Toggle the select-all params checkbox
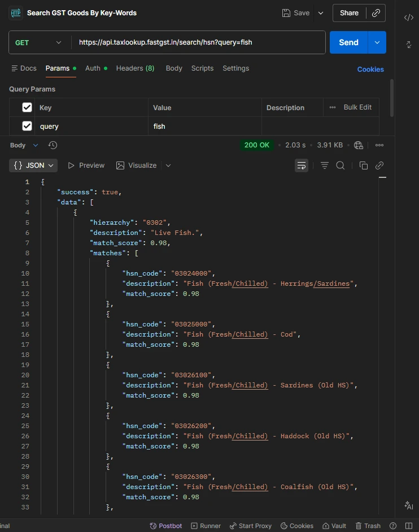 point(27,107)
